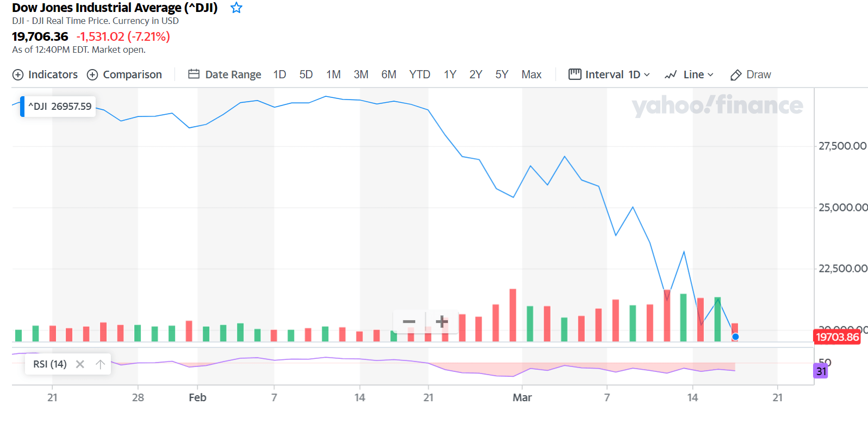Click the interval ruler icon
The image size is (868, 423).
click(574, 74)
